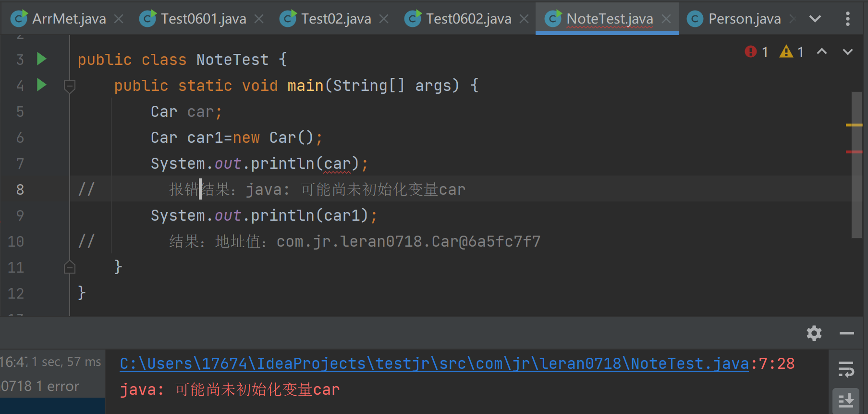Jump to the next highlighted problem
Viewport: 868px width, 414px height.
(848, 51)
